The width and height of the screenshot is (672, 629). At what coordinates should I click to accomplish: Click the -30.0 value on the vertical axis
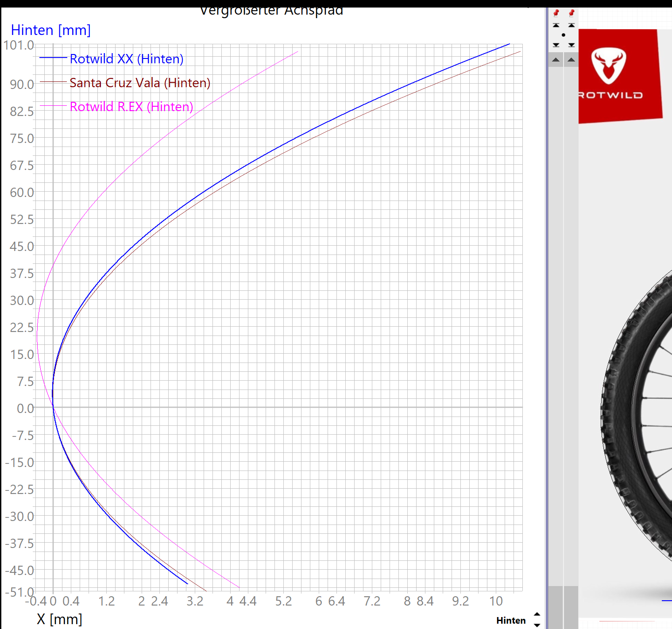19,516
